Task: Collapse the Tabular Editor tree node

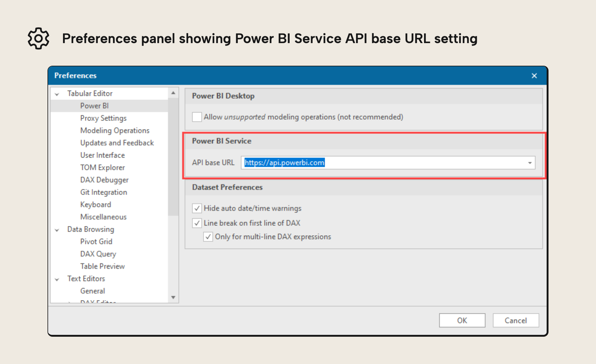Action: click(x=57, y=94)
